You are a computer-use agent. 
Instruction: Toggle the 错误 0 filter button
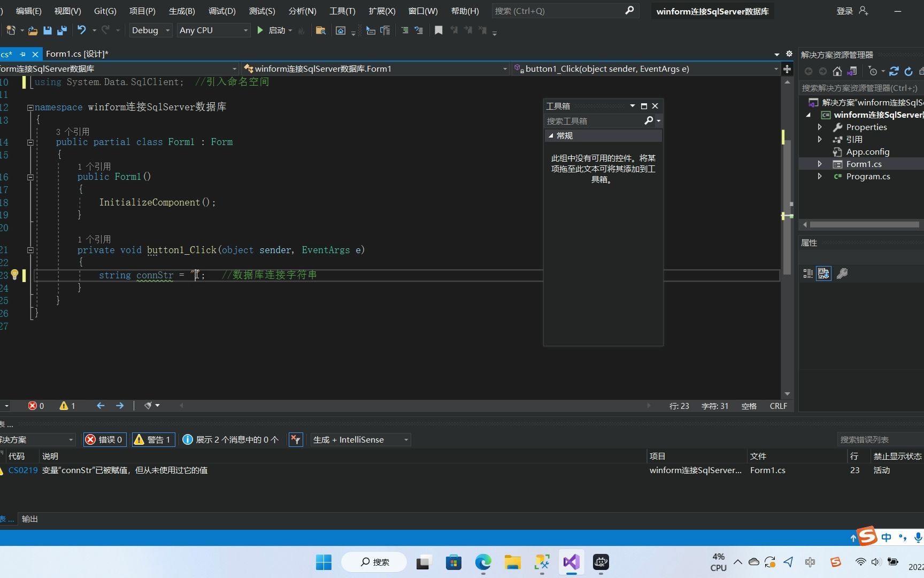tap(104, 439)
